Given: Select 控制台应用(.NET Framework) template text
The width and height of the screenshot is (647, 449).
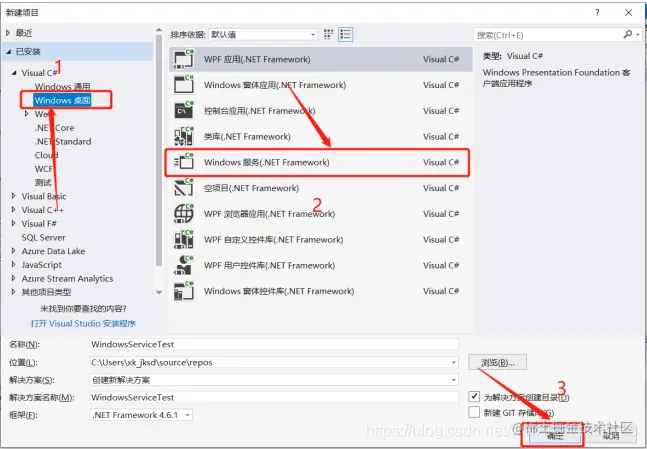Looking at the screenshot, I should (x=260, y=111).
